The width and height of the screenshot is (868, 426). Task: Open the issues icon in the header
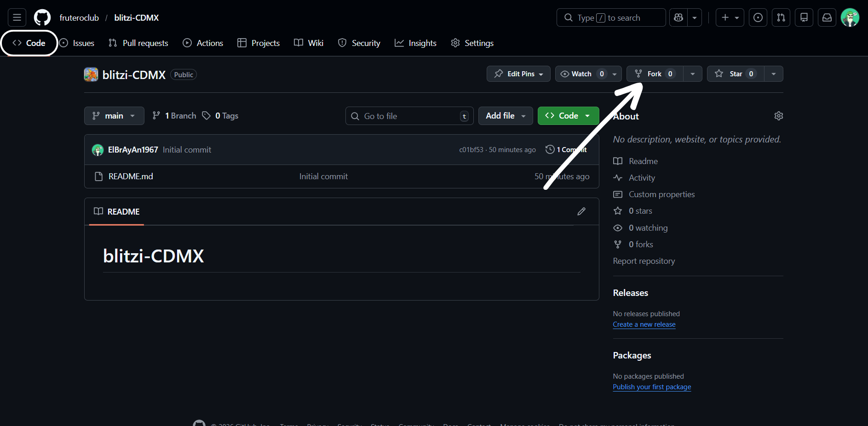tap(758, 17)
